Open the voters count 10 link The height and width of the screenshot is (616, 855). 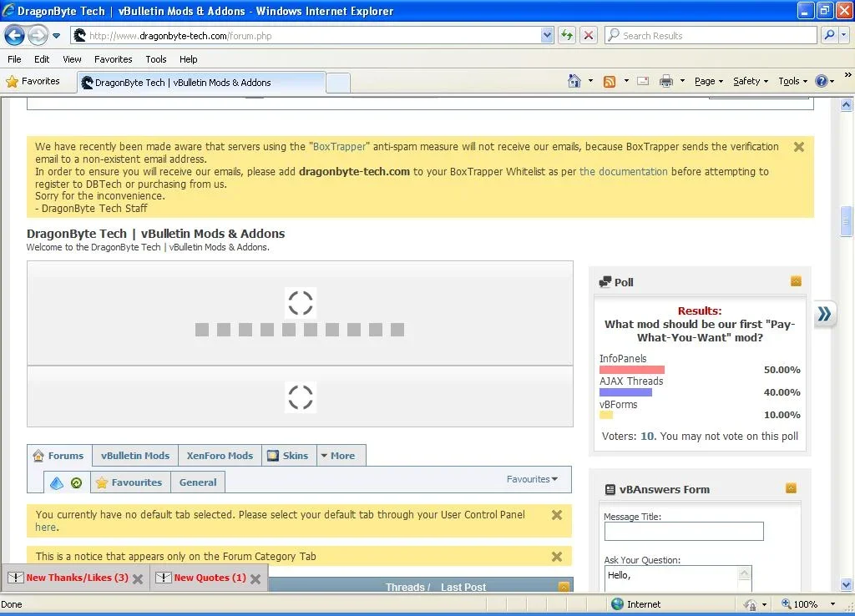pos(647,436)
